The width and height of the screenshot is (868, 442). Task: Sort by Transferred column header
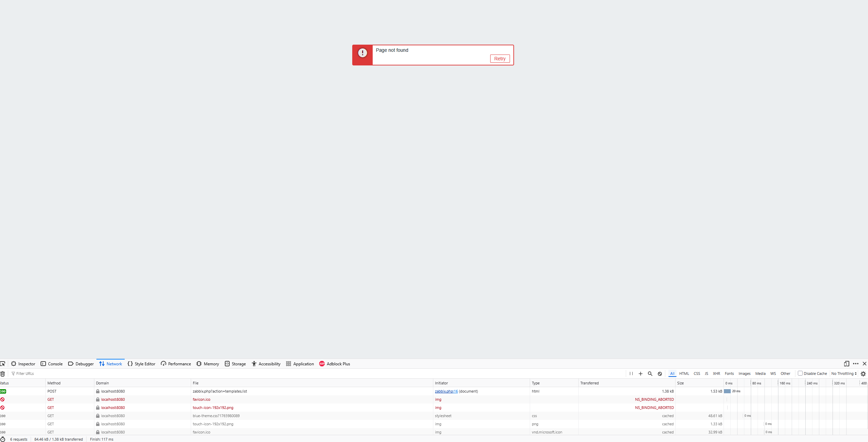click(x=589, y=383)
